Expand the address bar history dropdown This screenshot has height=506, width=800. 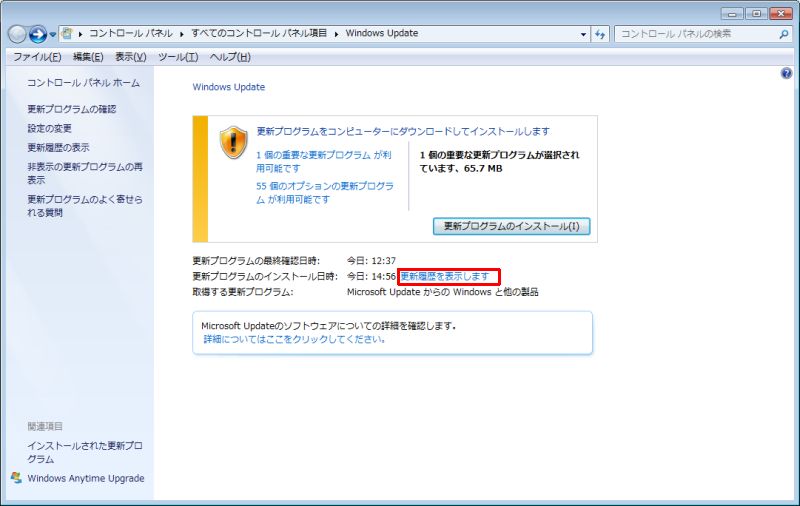[x=583, y=34]
